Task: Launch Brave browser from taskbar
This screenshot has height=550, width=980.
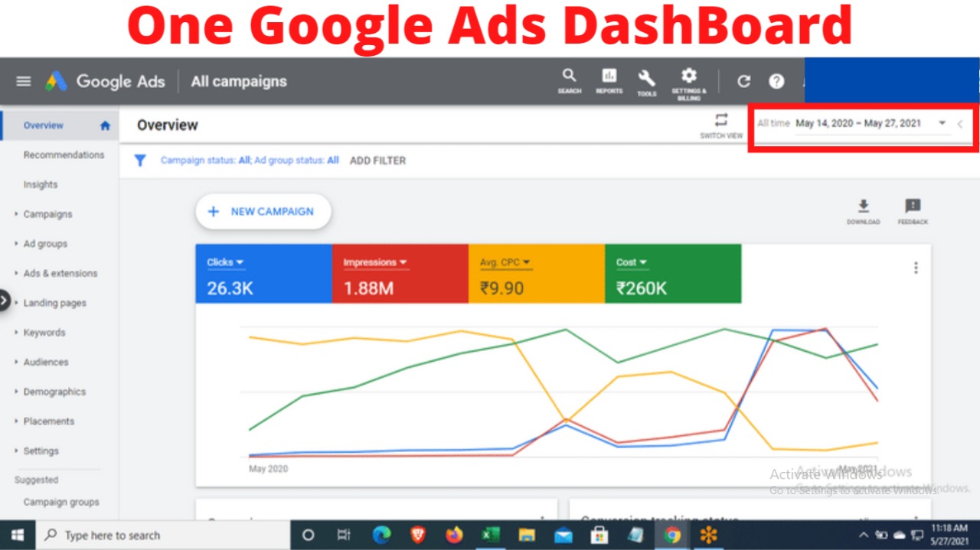Action: [418, 535]
